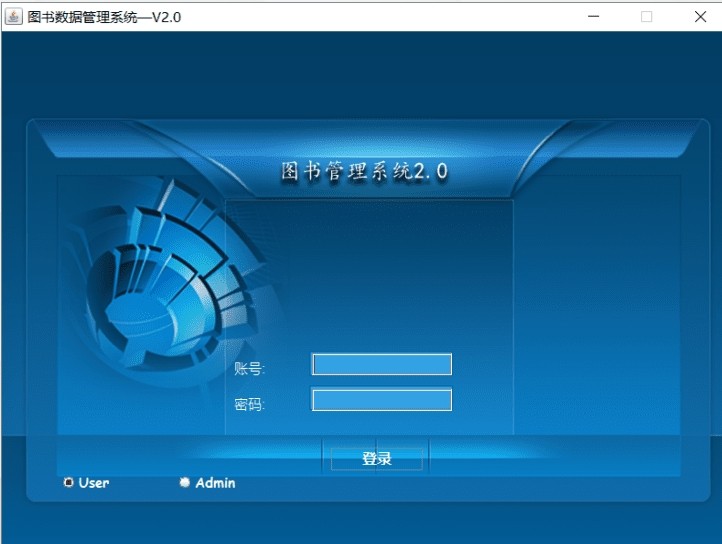
Task: Click the Java icon in the title bar
Action: click(x=13, y=16)
